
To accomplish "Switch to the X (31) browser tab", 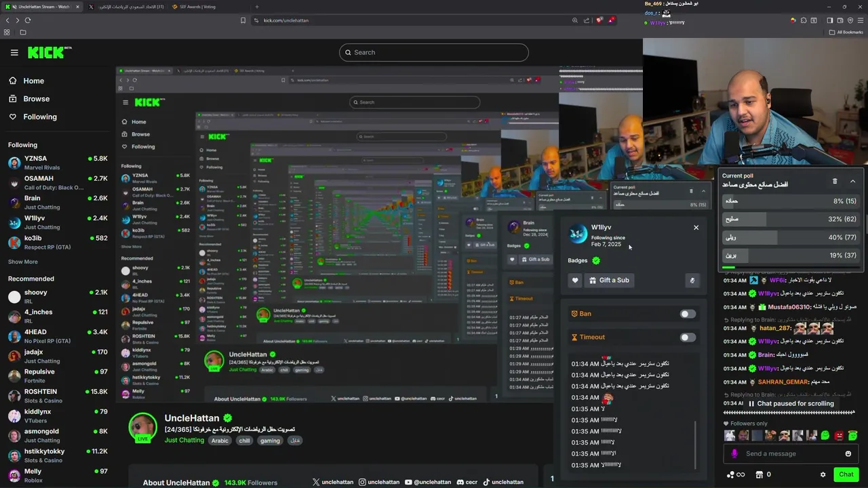I will click(x=127, y=7).
